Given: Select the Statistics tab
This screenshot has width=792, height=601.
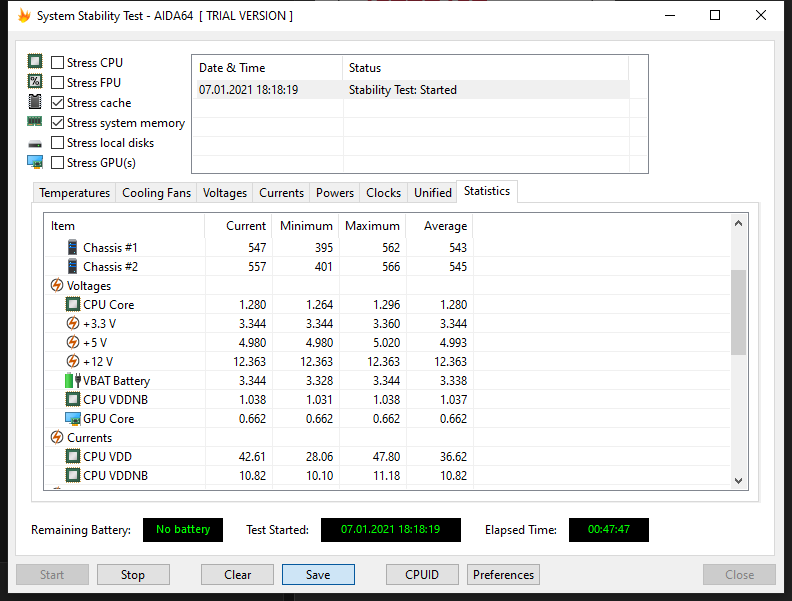Looking at the screenshot, I should coord(487,191).
